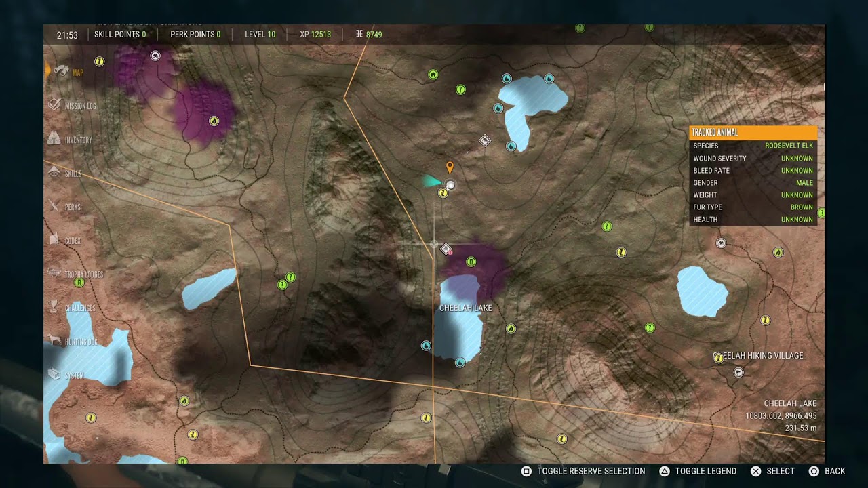Screen dimensions: 868x488
Task: Click the orange waypoint pin on map
Action: (x=449, y=167)
